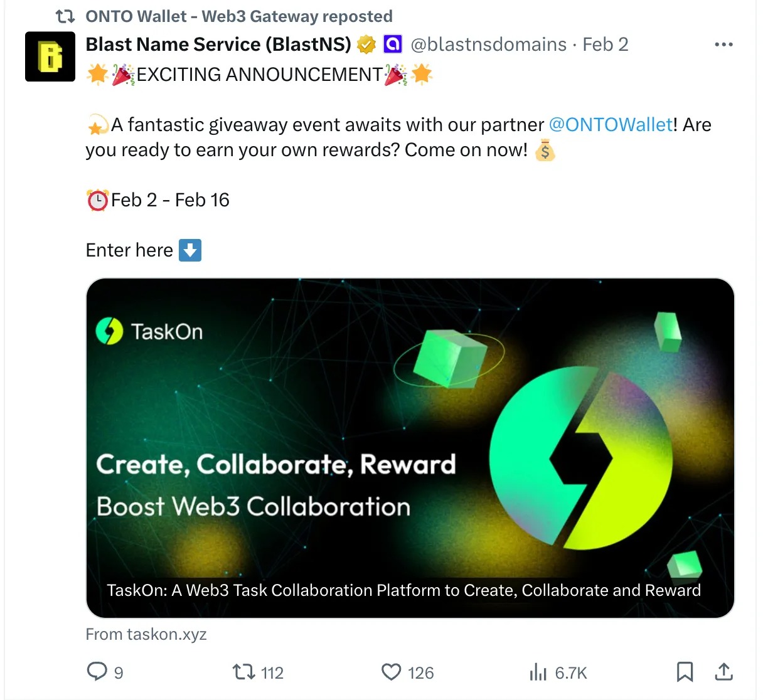The height and width of the screenshot is (700, 763).
Task: Click the 'From taskon.xyz' source link
Action: coord(146,634)
